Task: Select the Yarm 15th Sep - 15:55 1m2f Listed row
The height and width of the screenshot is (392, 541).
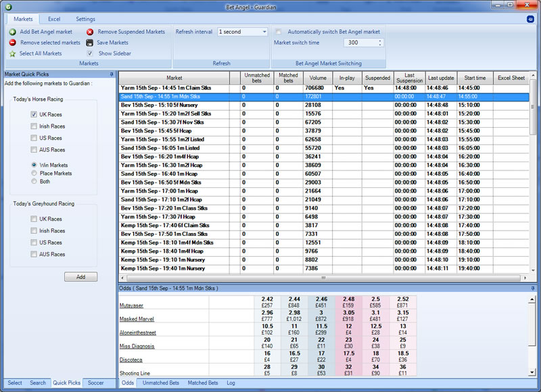Action: 324,140
